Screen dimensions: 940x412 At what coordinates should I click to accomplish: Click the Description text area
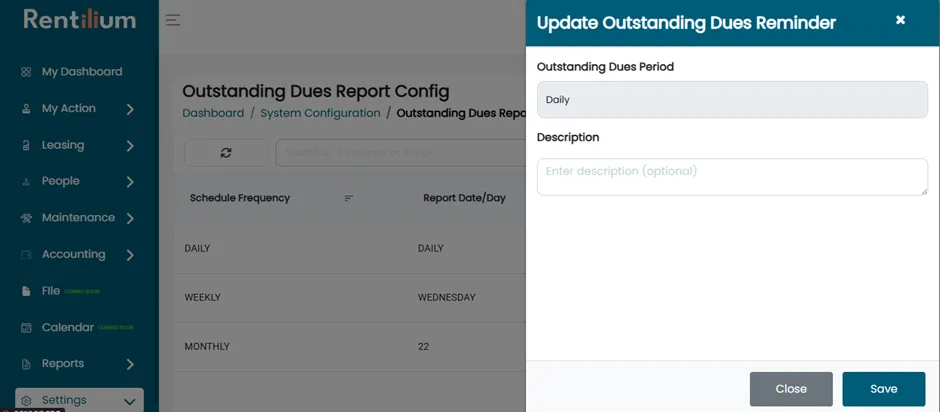[x=732, y=177]
